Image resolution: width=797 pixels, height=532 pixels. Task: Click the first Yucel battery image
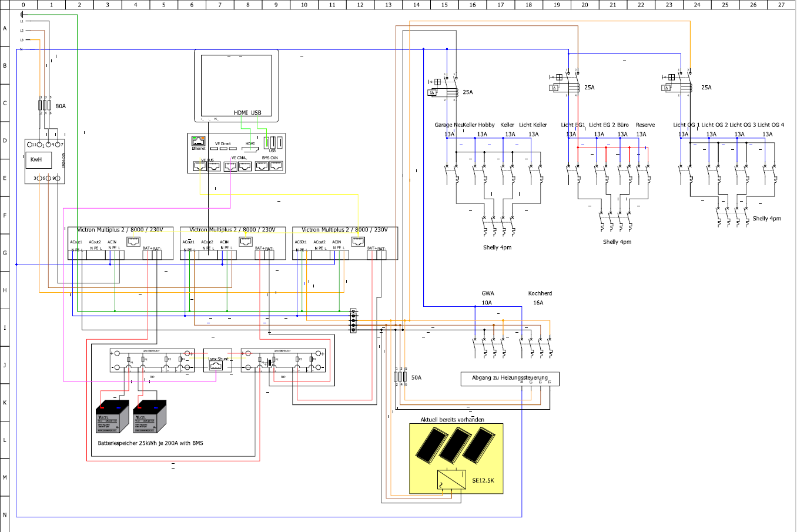pyautogui.click(x=112, y=417)
